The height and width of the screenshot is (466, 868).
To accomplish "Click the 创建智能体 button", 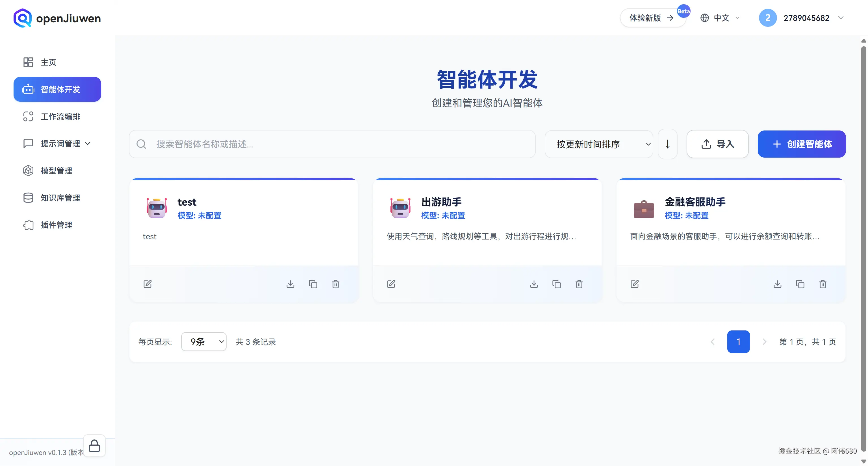I will click(801, 144).
